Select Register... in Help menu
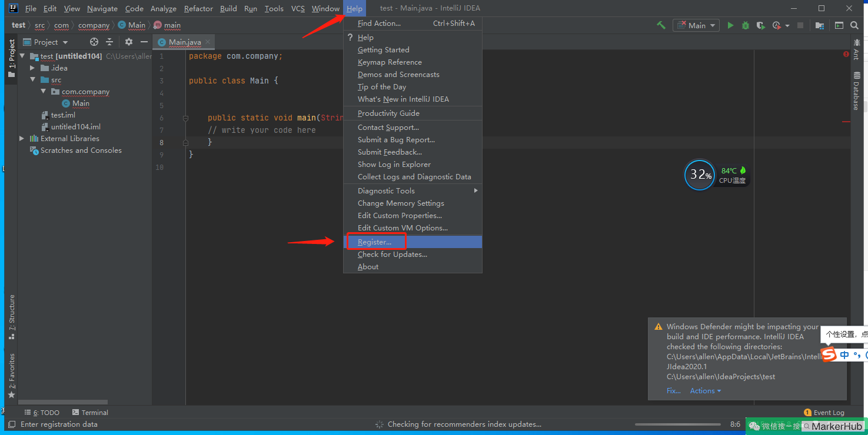 413,242
